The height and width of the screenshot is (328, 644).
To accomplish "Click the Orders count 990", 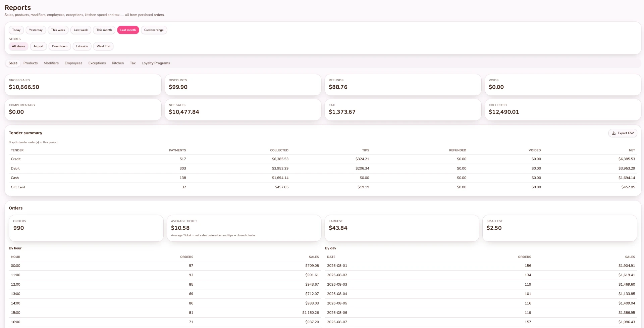I will click(x=18, y=228).
